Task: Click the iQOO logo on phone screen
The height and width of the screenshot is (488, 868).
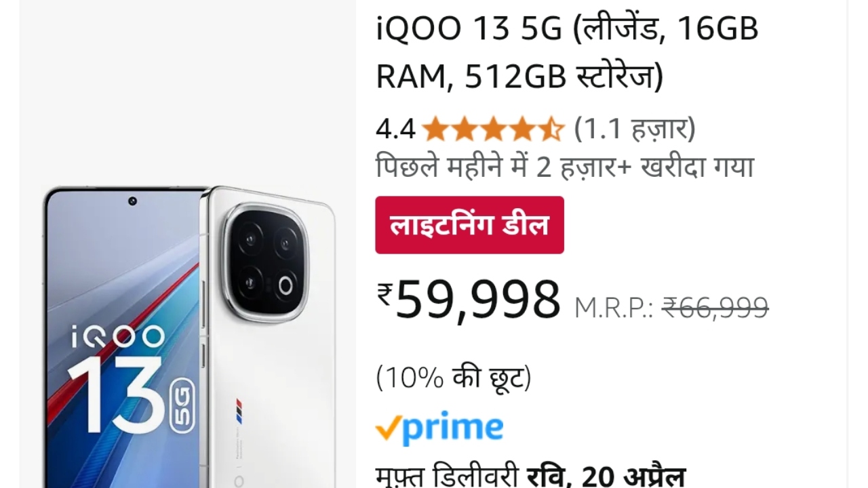Action: (x=118, y=337)
